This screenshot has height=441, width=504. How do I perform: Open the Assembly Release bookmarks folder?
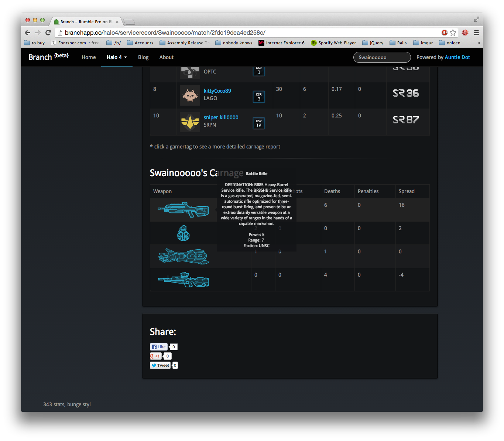point(184,43)
